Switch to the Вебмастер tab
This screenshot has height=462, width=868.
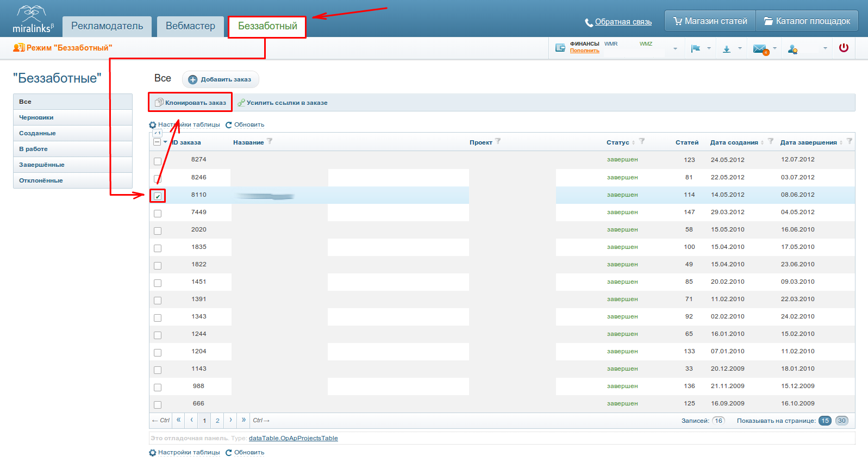[x=191, y=27]
